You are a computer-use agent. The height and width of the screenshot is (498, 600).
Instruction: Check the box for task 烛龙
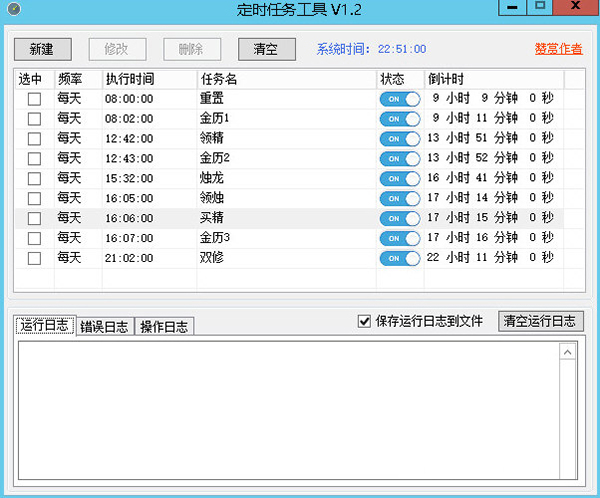click(34, 178)
